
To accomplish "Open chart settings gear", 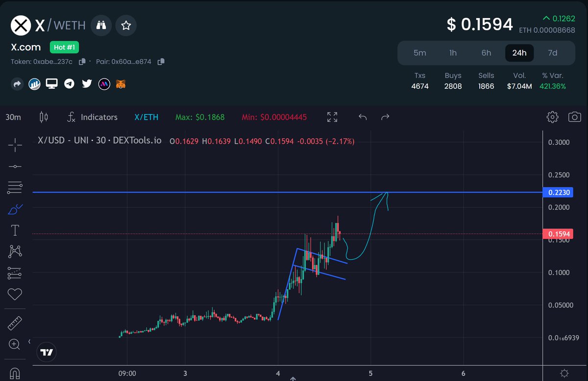I will 552,117.
